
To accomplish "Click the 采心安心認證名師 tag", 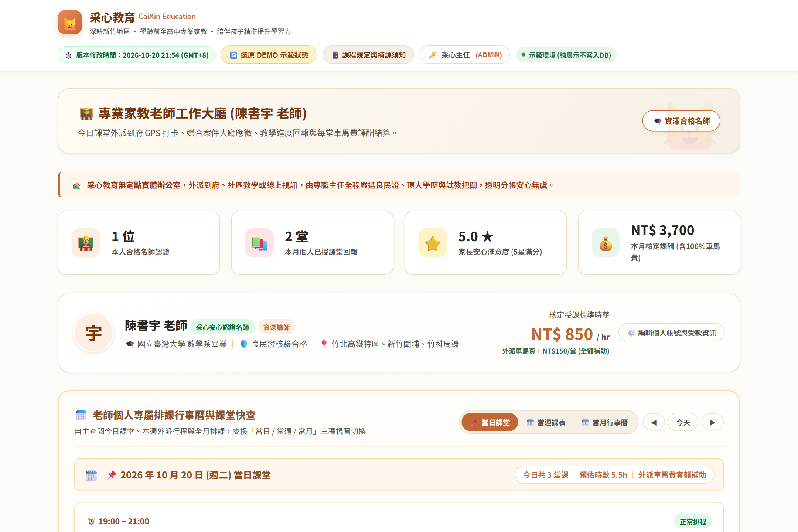I will (222, 327).
